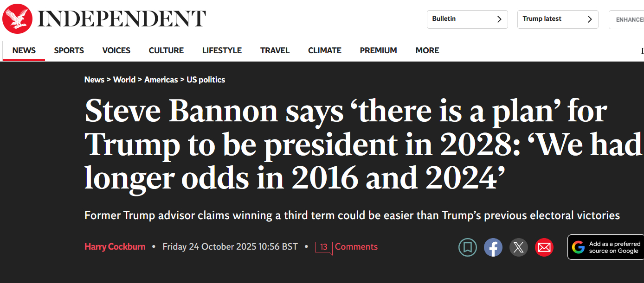Expand the Trump latest chevron arrow
644x283 pixels.
[590, 19]
